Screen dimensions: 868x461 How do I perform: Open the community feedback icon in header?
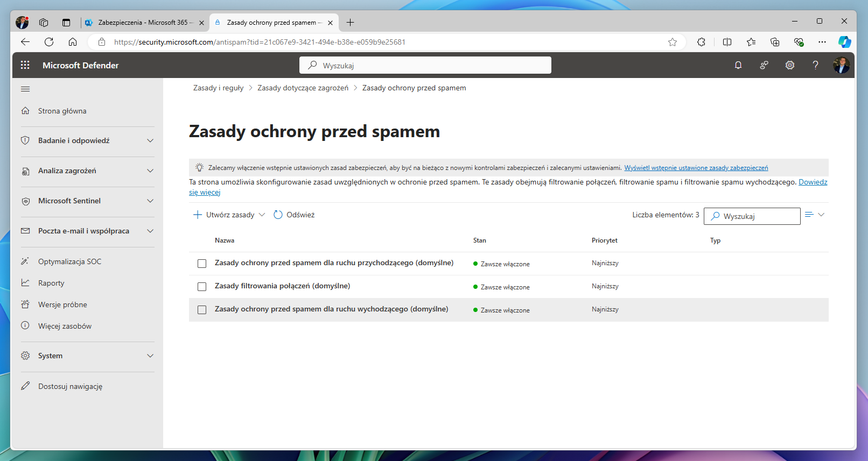(x=764, y=65)
